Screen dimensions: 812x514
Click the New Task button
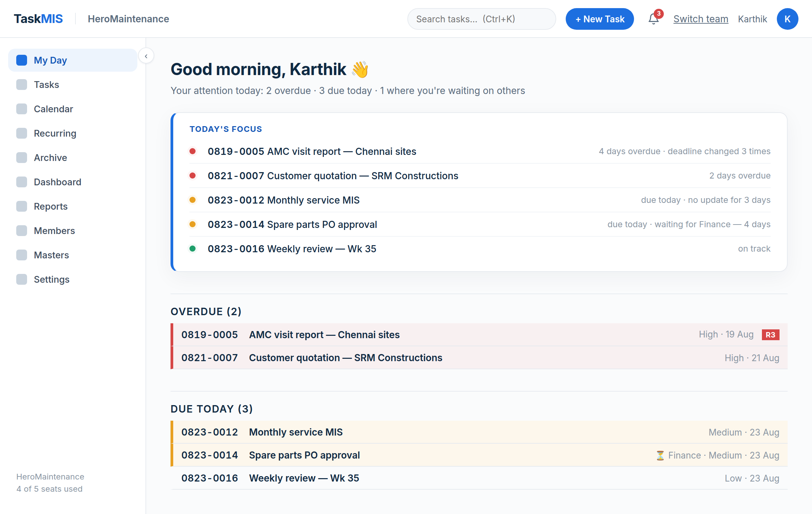600,19
